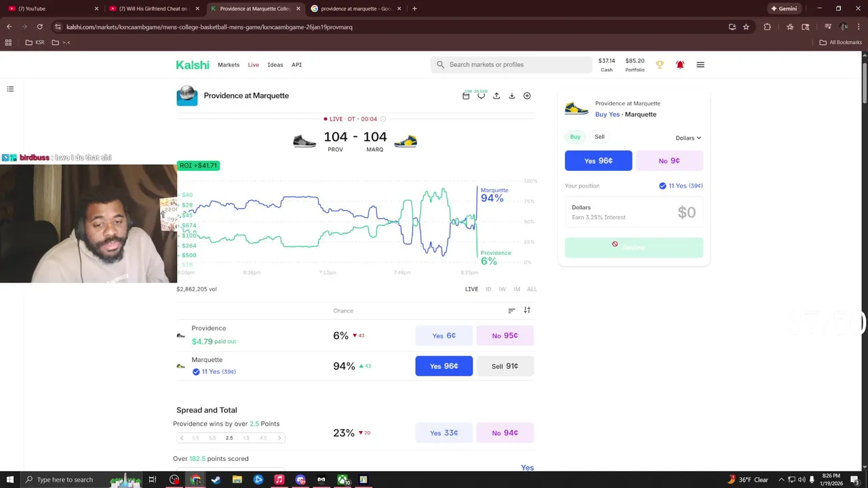This screenshot has width=868, height=488.
Task: Open the All Bookmarks folder
Action: pyautogui.click(x=840, y=43)
